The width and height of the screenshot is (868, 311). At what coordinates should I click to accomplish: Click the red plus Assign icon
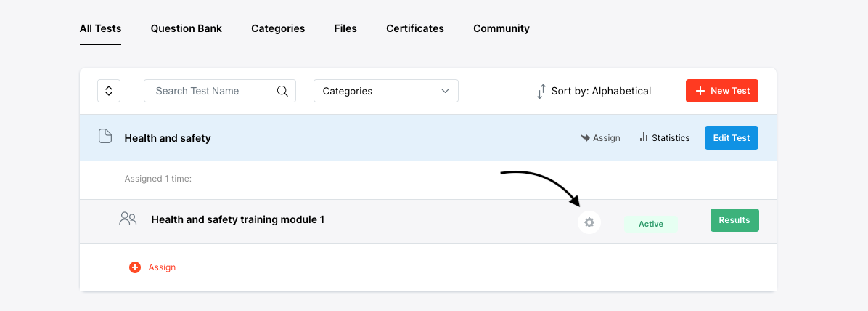point(135,267)
